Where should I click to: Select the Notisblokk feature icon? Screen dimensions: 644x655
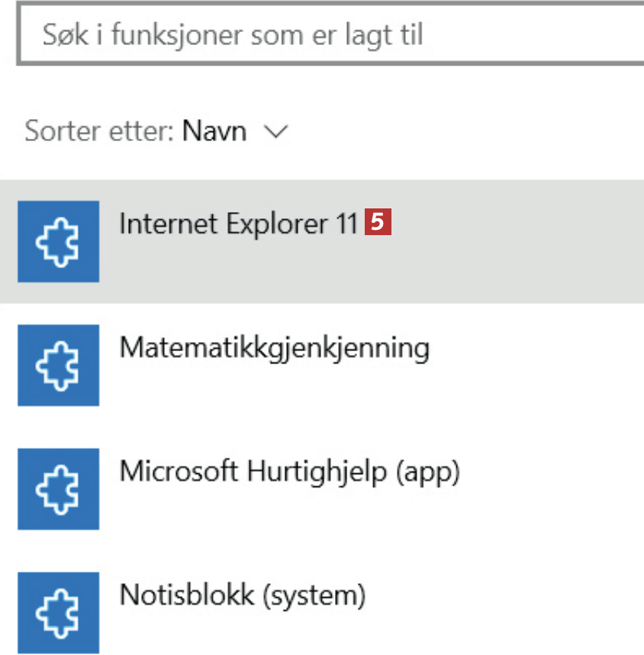click(58, 612)
